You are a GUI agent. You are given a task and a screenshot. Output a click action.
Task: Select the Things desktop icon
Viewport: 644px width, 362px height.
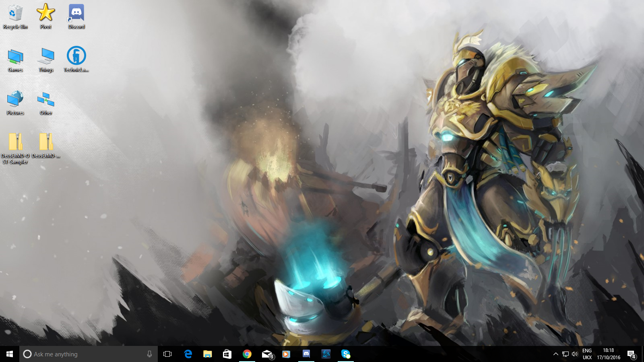[46, 60]
